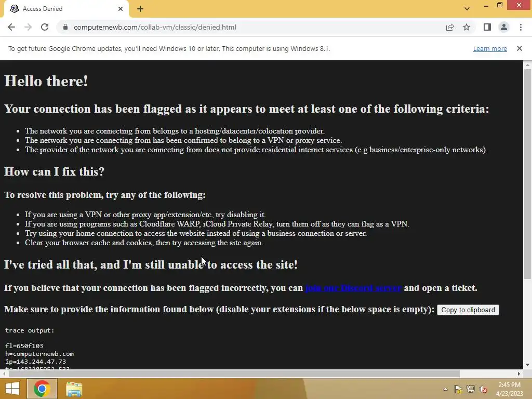Click the forward navigation arrow
Viewport: 532px width, 399px height.
tap(28, 27)
